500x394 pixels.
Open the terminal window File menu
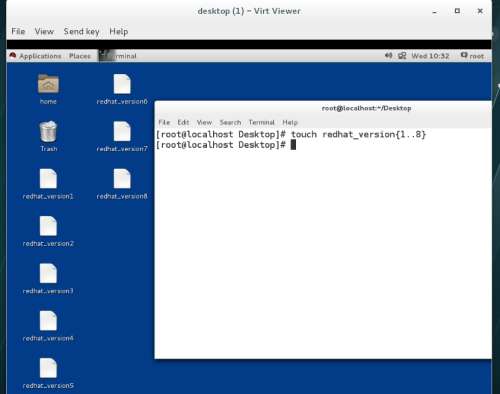(164, 122)
